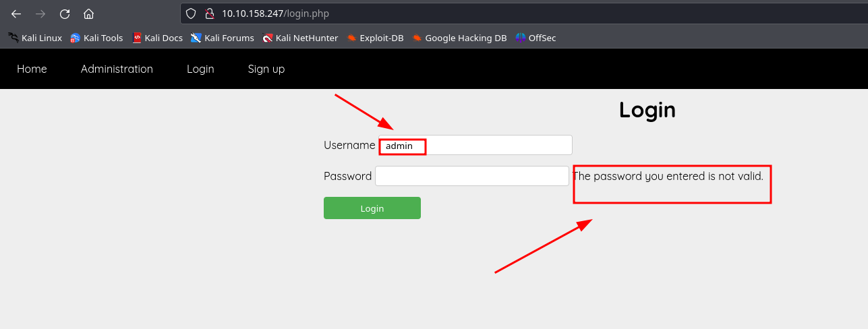Open the OffSec bookmark
Screen dimensions: 868x329
pyautogui.click(x=536, y=38)
